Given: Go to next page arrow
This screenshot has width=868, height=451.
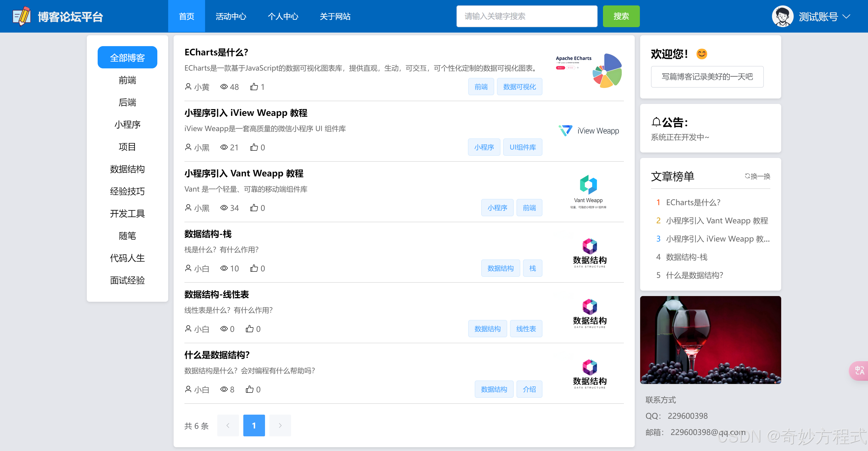Looking at the screenshot, I should [x=280, y=425].
